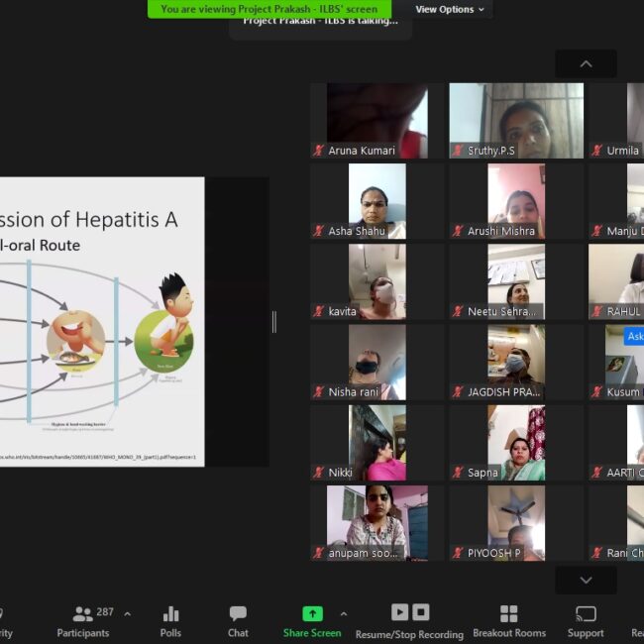Click the panel divider handle beside the slide
Image resolution: width=644 pixels, height=644 pixels.
274,322
